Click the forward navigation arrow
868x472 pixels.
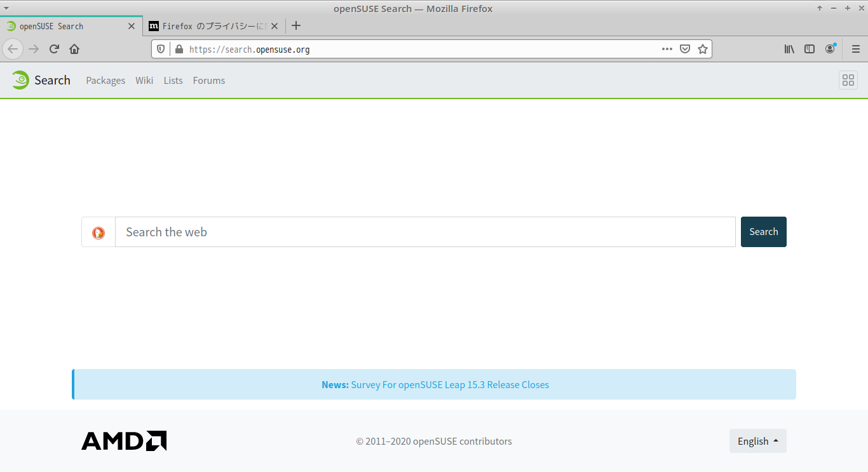[x=34, y=49]
